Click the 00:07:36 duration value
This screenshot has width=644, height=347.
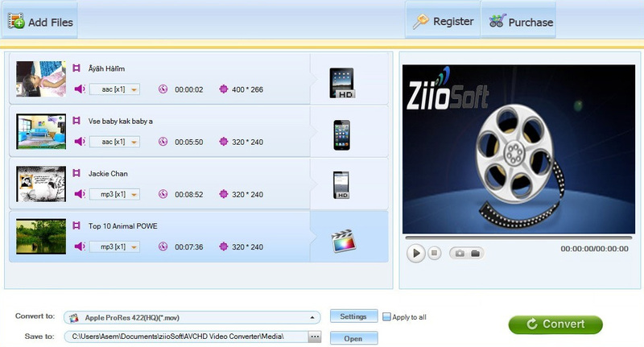[189, 247]
